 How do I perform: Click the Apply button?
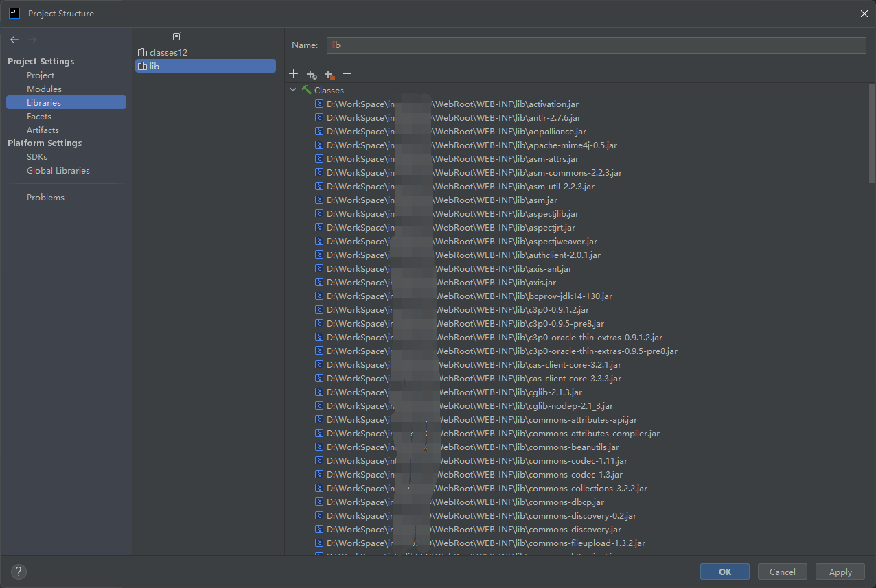(x=840, y=572)
